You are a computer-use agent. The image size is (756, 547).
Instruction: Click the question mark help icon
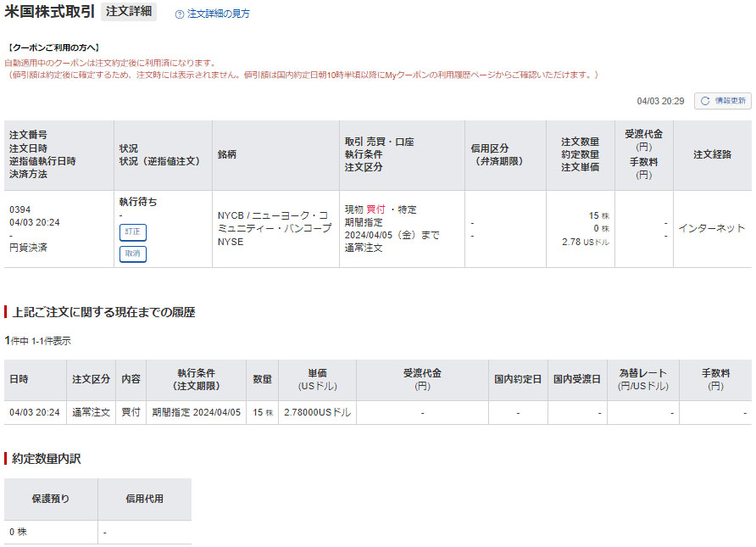(x=180, y=14)
